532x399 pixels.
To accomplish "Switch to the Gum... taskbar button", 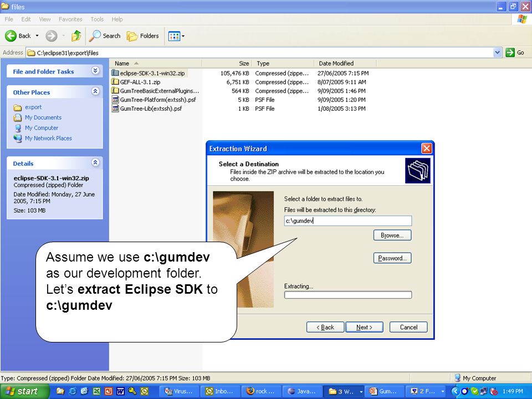I will (x=383, y=391).
